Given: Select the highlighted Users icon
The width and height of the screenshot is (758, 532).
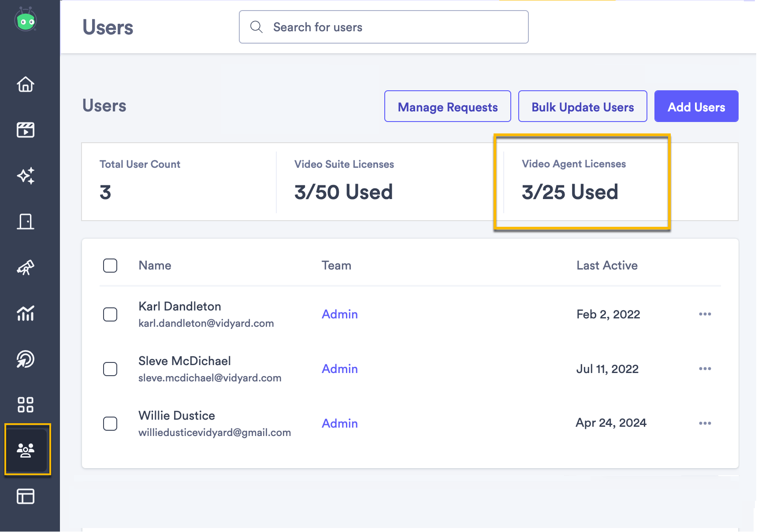Looking at the screenshot, I should tap(26, 450).
